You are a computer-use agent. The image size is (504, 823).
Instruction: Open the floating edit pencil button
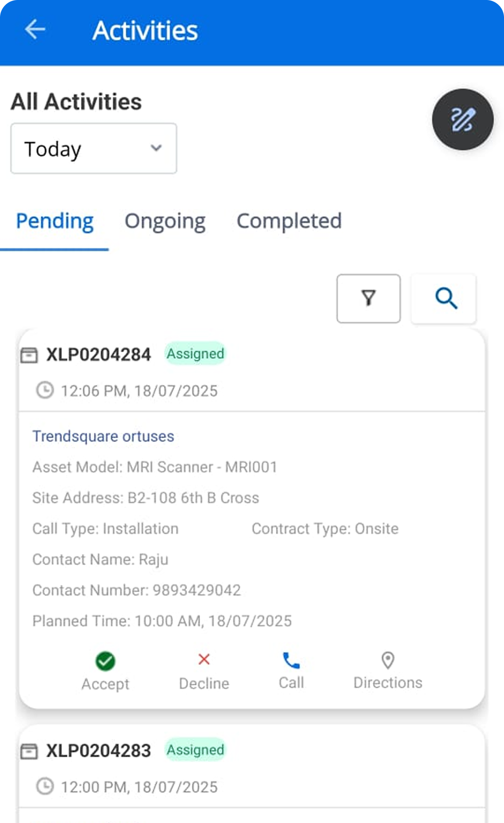pyautogui.click(x=462, y=119)
